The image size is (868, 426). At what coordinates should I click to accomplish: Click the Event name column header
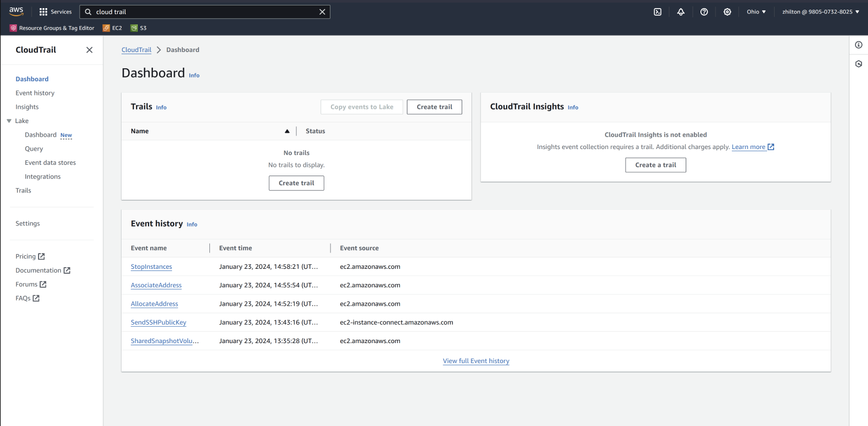[149, 248]
